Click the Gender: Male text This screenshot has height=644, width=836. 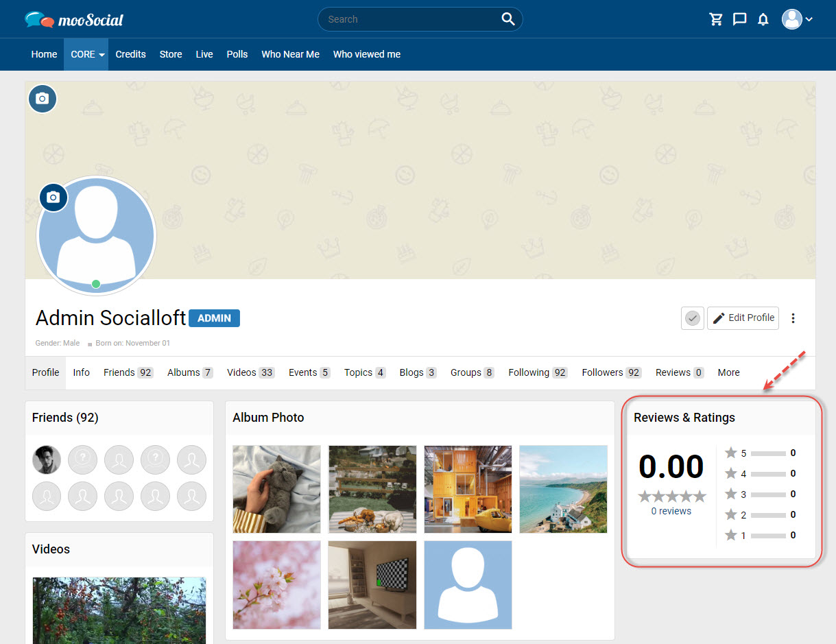tap(58, 343)
